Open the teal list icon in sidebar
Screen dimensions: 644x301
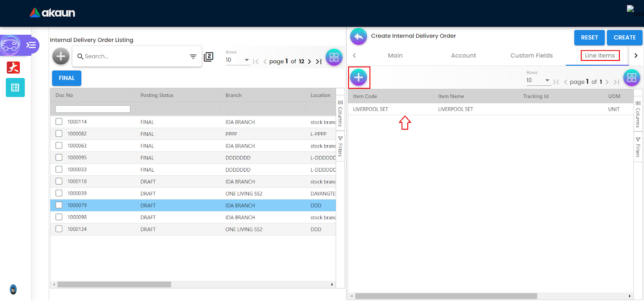coord(15,87)
